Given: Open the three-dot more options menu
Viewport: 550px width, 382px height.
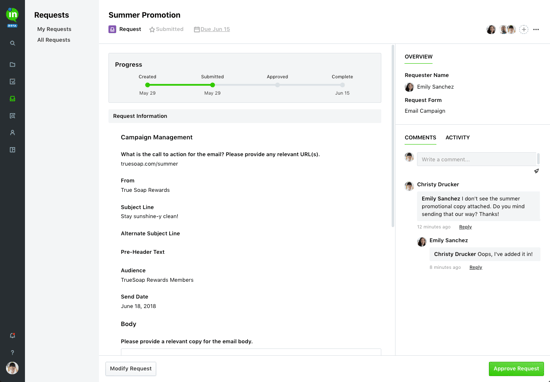Looking at the screenshot, I should [536, 29].
